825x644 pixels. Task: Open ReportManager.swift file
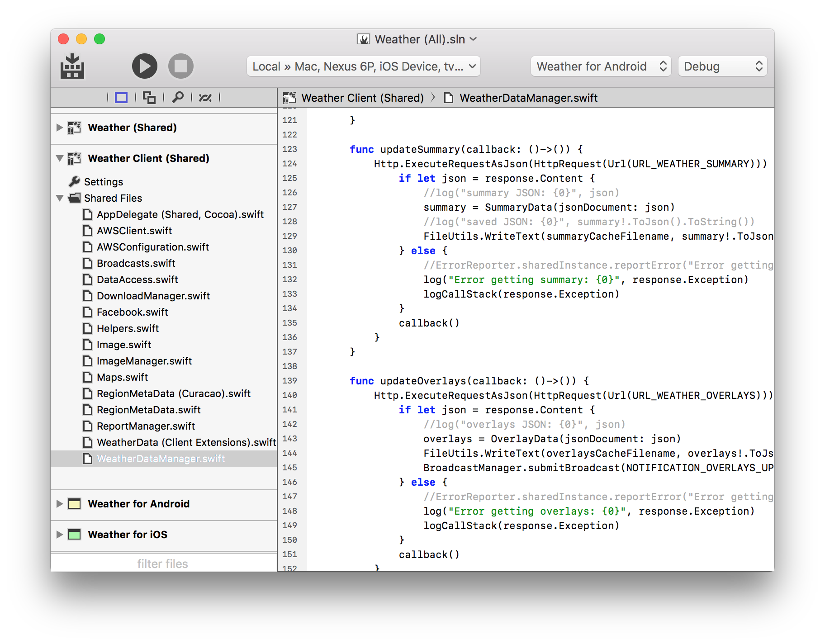[x=146, y=426]
